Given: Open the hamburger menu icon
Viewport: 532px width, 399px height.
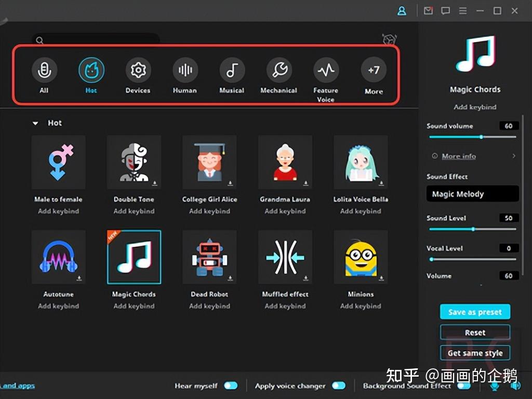Looking at the screenshot, I should [x=463, y=11].
